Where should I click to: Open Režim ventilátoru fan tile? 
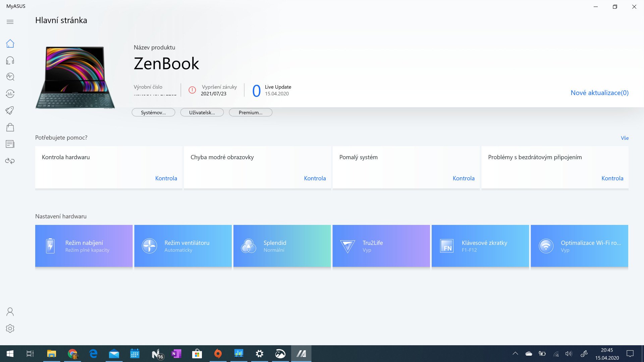coord(183,246)
